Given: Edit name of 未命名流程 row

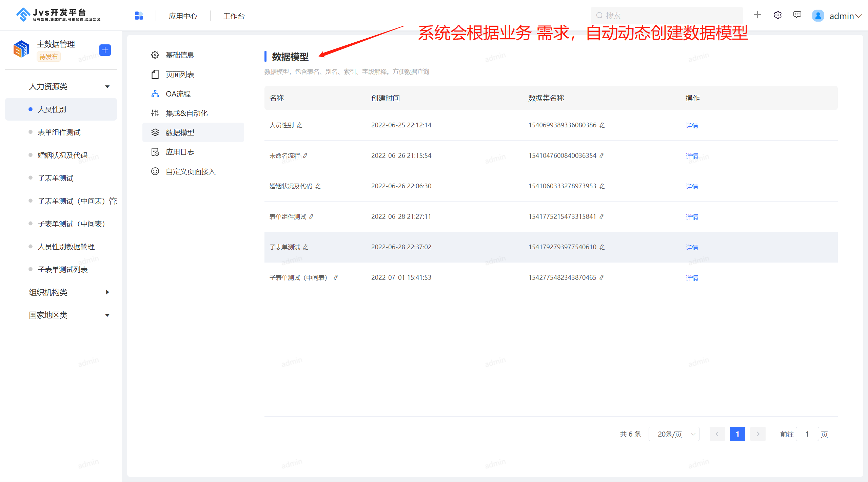Looking at the screenshot, I should (x=305, y=156).
